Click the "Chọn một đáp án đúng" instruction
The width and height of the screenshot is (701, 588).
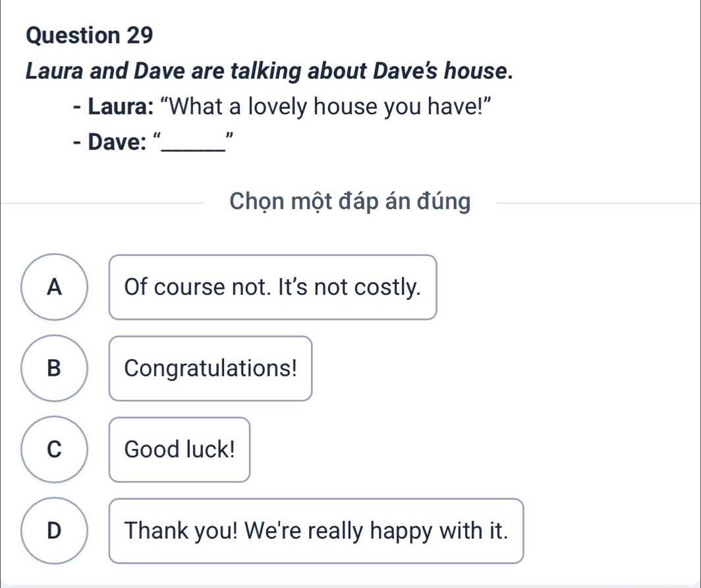pos(350,202)
